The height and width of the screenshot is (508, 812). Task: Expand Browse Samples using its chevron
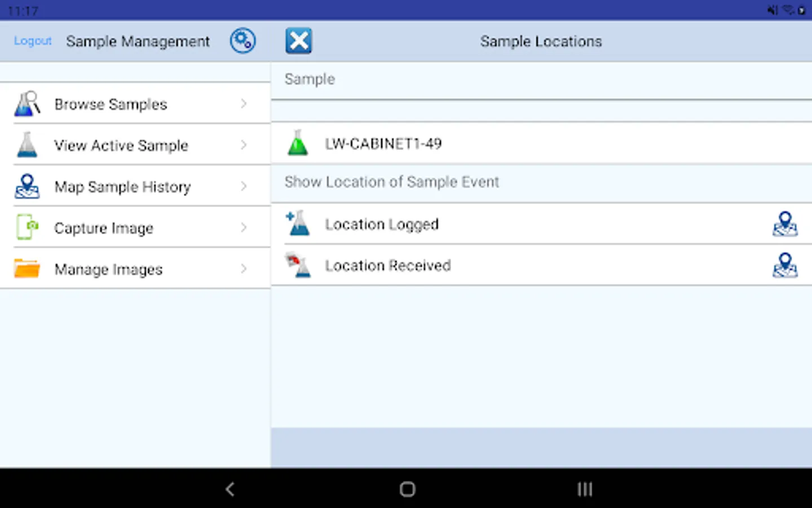tap(243, 104)
